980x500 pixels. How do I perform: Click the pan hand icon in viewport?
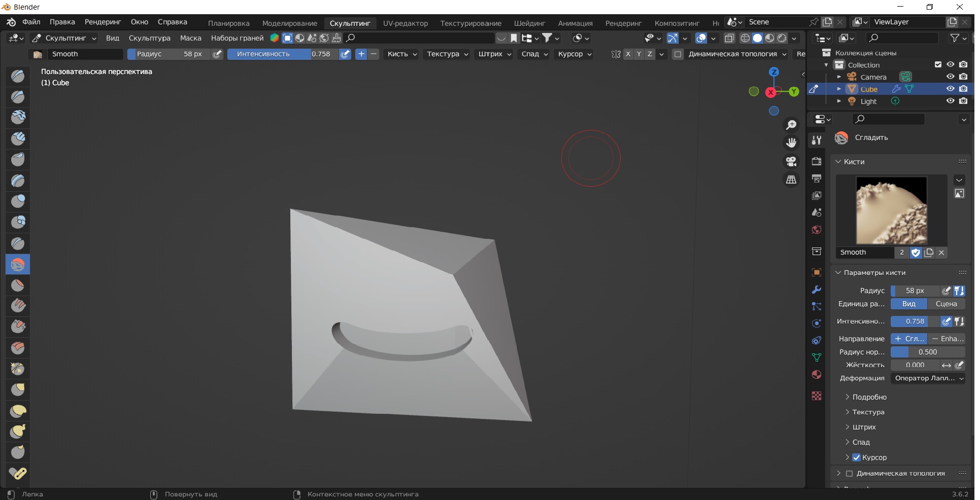point(791,143)
